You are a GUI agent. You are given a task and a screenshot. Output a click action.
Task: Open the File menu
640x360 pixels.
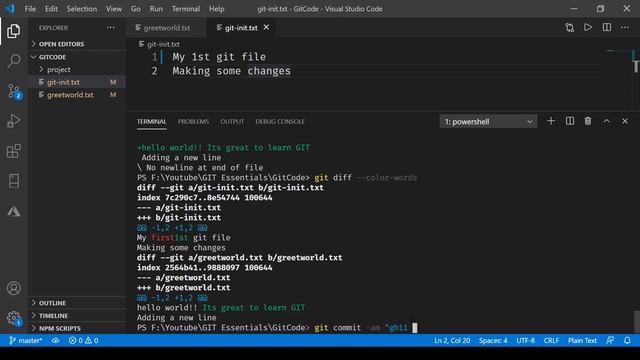pyautogui.click(x=30, y=9)
